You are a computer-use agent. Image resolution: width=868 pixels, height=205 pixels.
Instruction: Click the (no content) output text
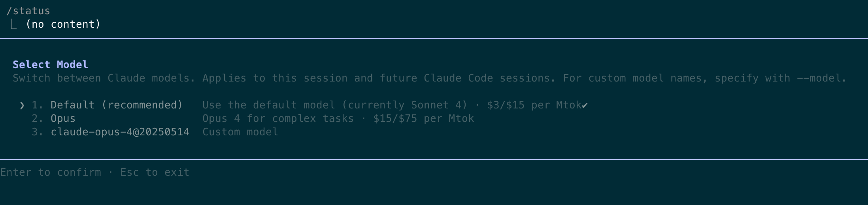(63, 25)
